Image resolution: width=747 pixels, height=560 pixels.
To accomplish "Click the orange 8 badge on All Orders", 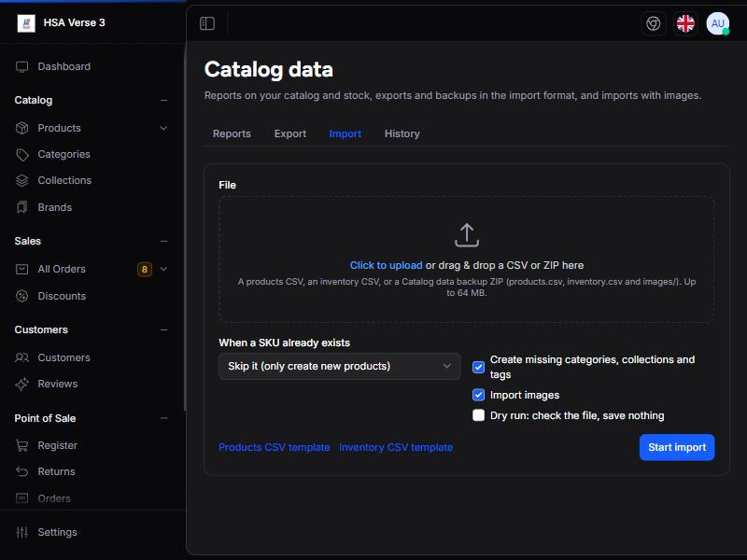I will [145, 269].
